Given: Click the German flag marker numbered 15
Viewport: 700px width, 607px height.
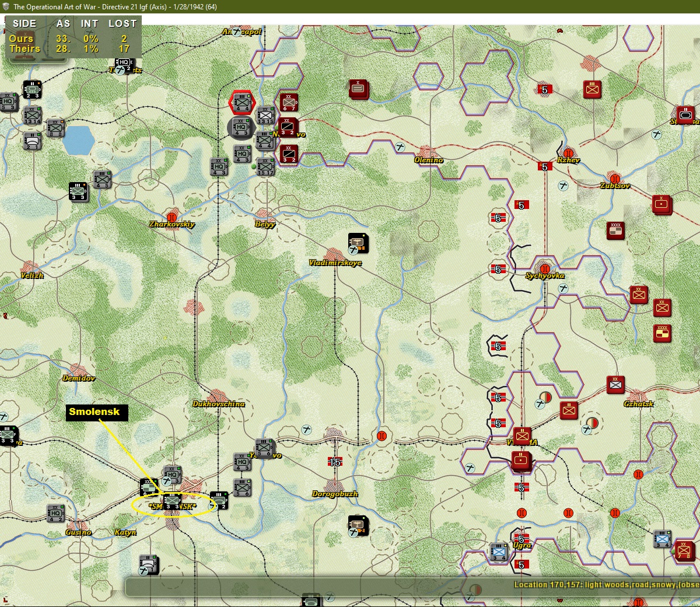Looking at the screenshot, I should (x=334, y=462).
